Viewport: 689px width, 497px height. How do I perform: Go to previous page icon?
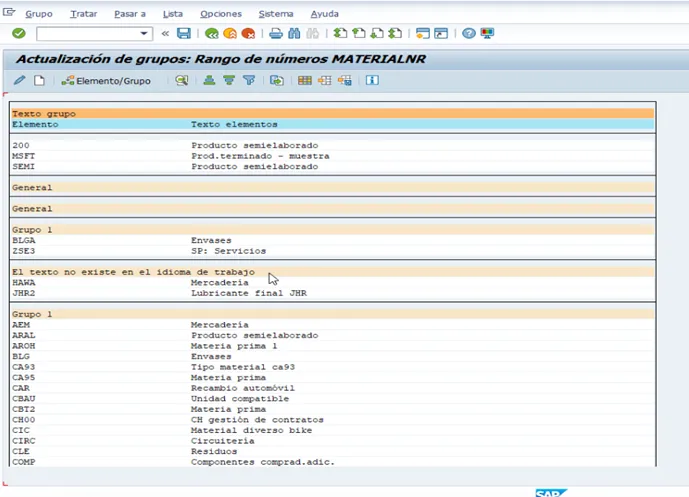(359, 33)
